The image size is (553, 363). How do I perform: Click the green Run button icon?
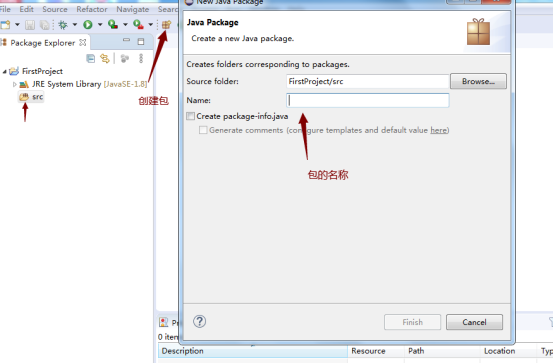coord(88,25)
